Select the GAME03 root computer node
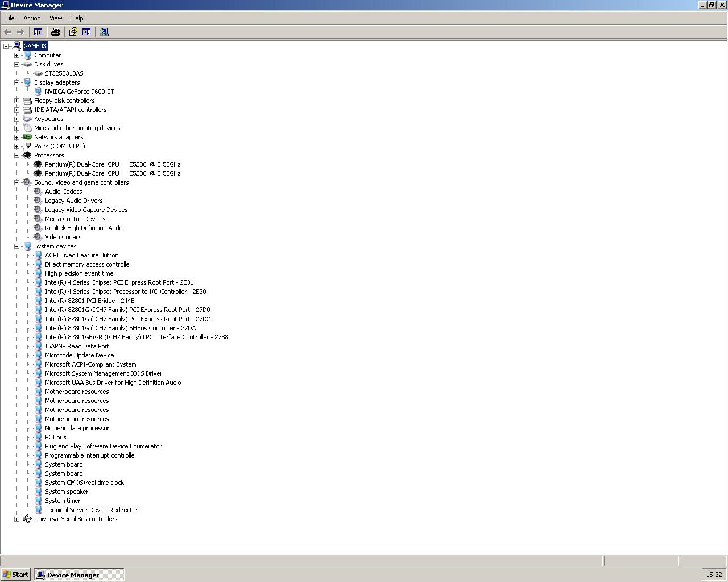The image size is (728, 582). click(x=35, y=46)
